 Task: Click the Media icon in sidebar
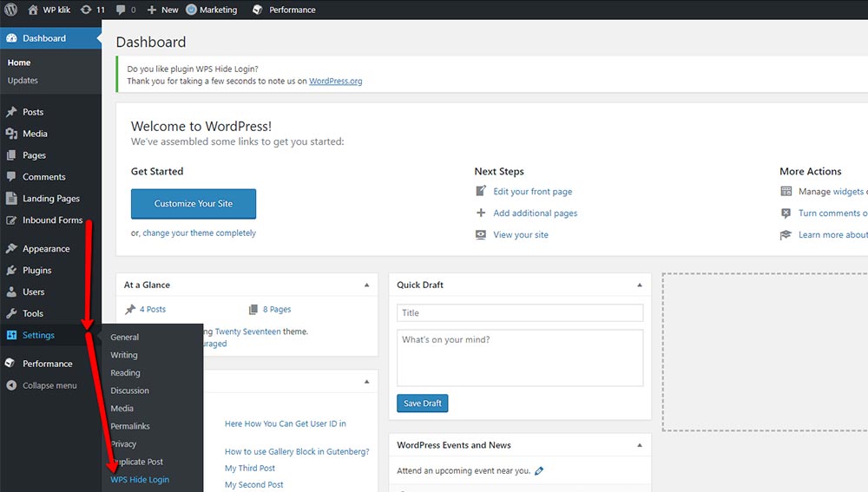(x=11, y=134)
